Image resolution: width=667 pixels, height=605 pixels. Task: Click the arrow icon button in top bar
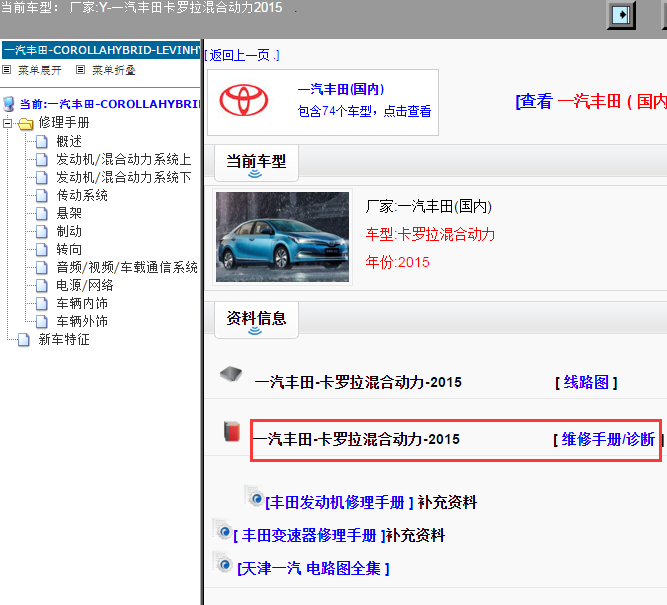(x=621, y=15)
